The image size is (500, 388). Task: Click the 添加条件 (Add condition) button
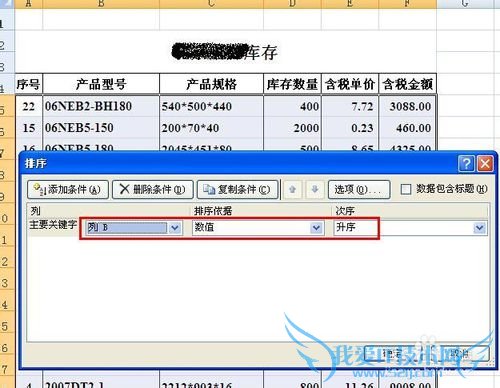point(68,190)
